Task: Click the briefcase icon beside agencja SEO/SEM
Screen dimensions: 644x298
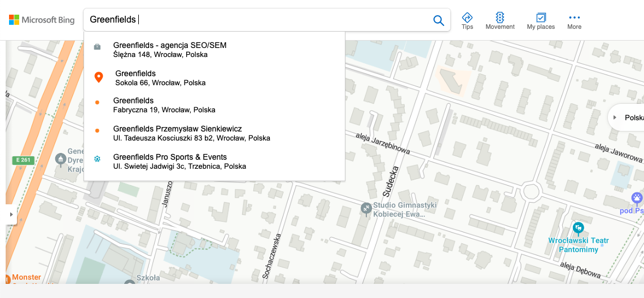Action: pos(97,47)
